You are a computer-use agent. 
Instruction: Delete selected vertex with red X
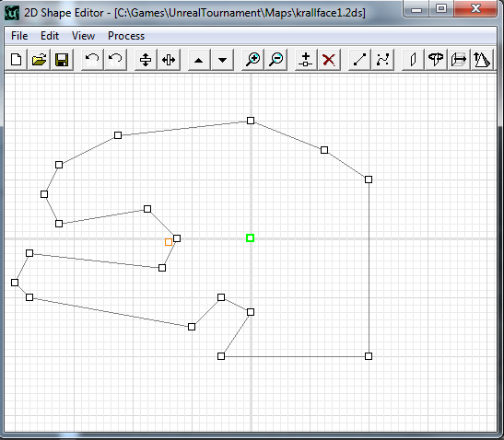pyautogui.click(x=329, y=60)
